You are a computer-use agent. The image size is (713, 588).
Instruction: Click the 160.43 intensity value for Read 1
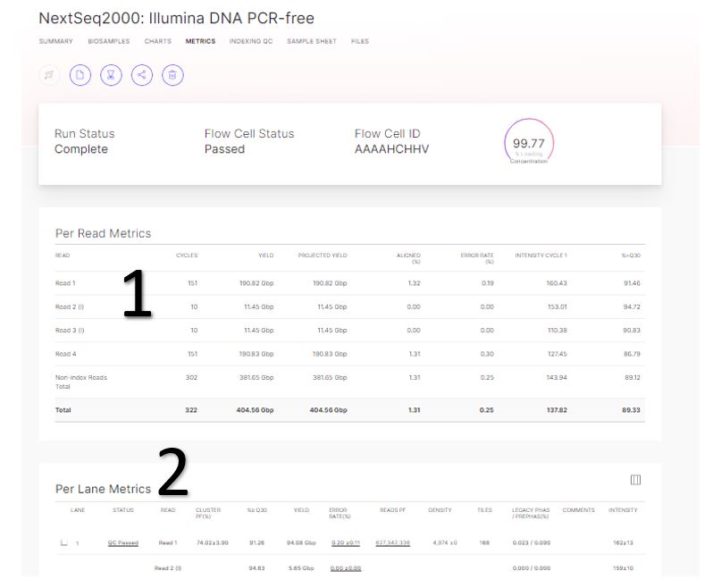click(557, 283)
